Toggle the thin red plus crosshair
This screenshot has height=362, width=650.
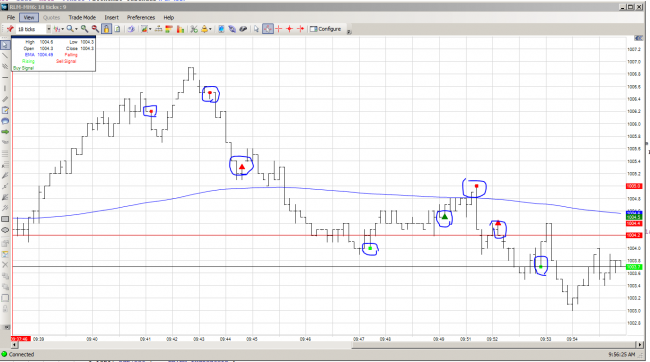pos(279,29)
